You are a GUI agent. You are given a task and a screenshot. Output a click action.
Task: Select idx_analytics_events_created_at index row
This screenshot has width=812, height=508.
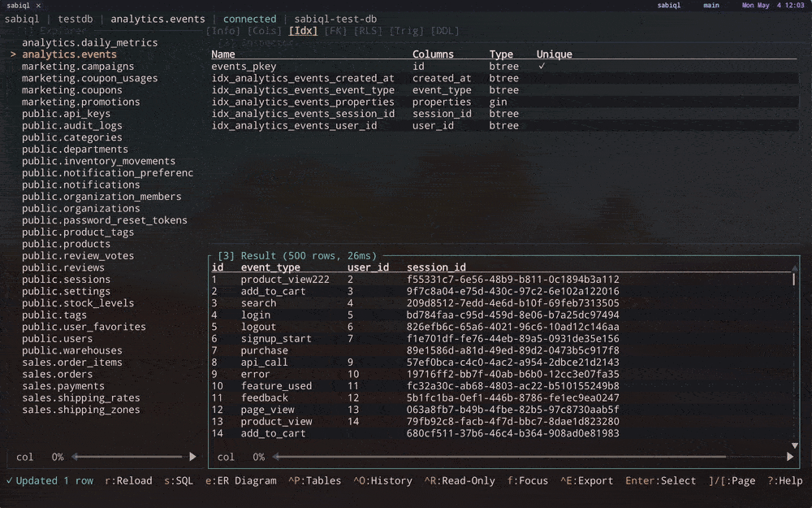pos(503,78)
